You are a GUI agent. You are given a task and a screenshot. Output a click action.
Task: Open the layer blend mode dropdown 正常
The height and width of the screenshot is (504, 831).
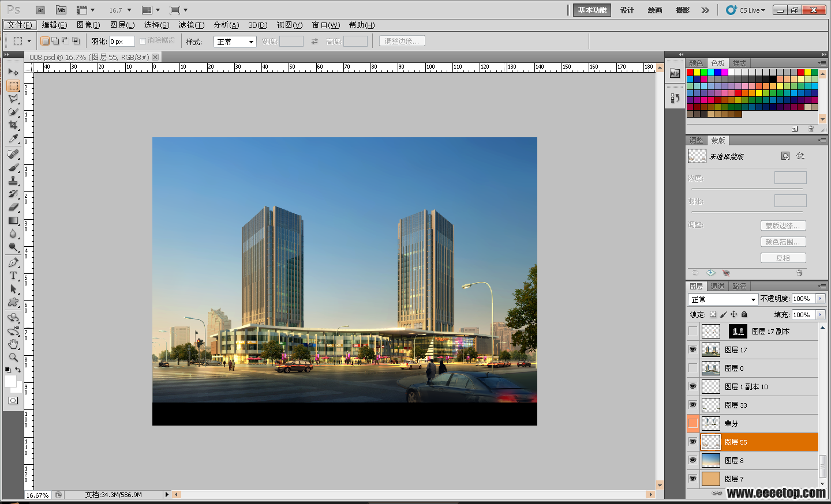(x=723, y=299)
